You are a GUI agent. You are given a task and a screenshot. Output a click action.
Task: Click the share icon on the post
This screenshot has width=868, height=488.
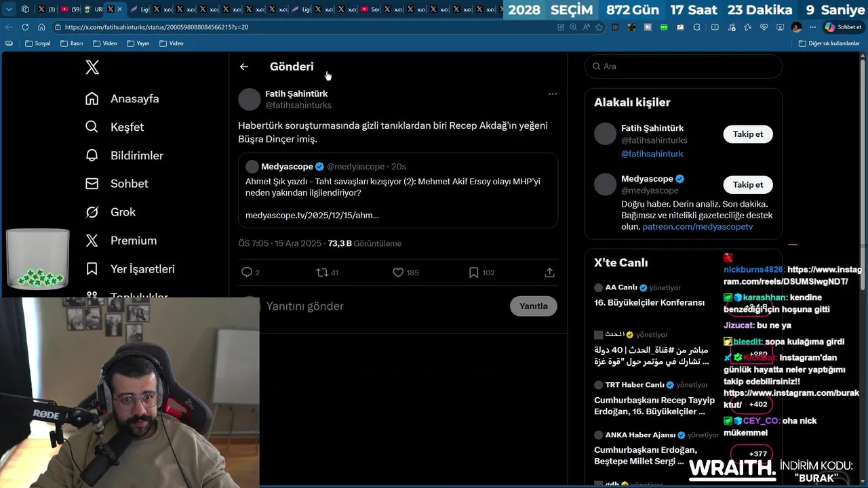(x=549, y=272)
